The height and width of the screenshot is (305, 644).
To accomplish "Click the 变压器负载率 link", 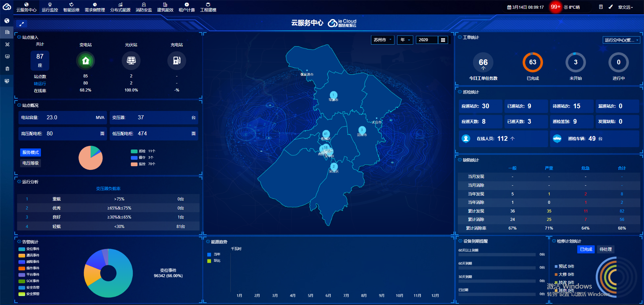I will [108, 189].
